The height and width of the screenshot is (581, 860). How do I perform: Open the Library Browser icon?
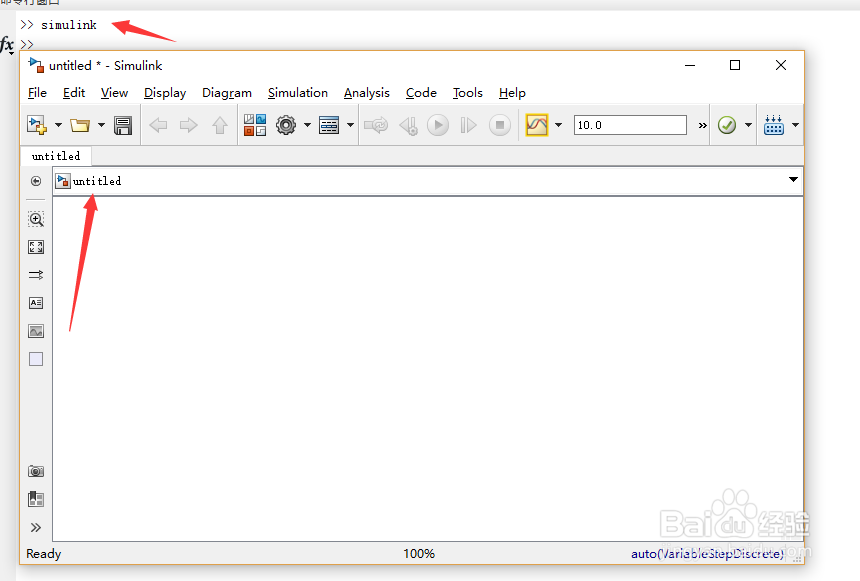255,125
